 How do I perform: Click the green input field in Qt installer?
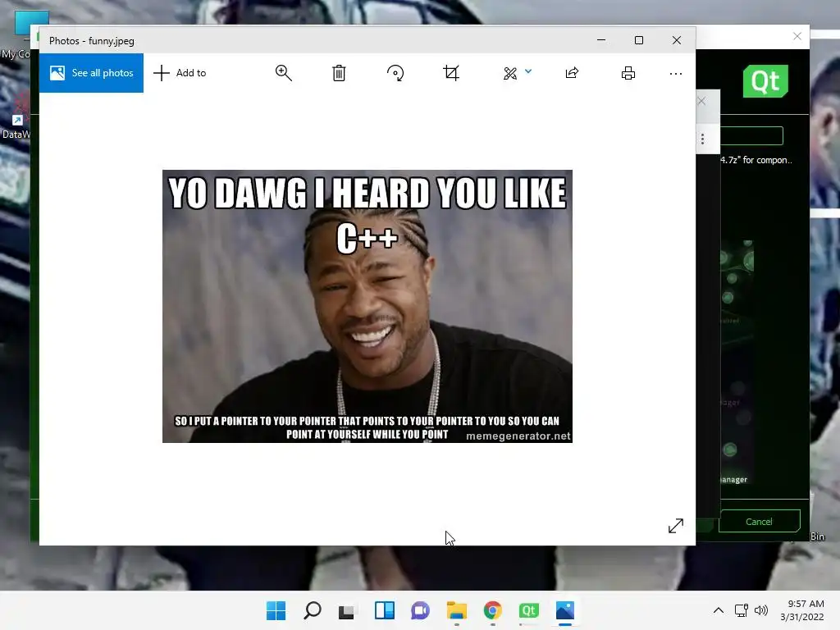pyautogui.click(x=751, y=136)
